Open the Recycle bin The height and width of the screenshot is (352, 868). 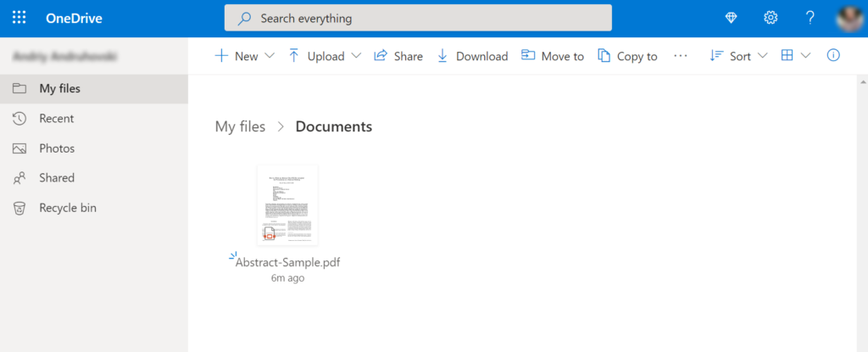pyautogui.click(x=94, y=208)
